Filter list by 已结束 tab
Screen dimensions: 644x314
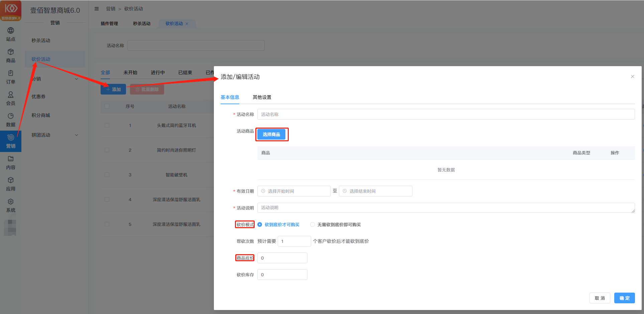[x=185, y=72]
